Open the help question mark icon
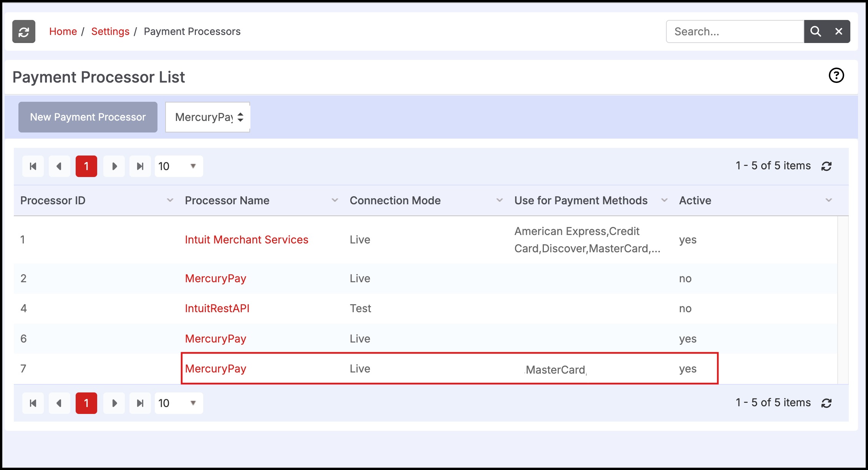 pos(836,76)
